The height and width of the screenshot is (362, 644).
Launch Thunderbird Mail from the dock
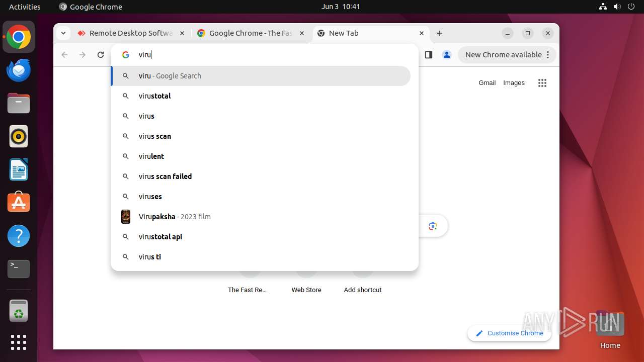(19, 70)
